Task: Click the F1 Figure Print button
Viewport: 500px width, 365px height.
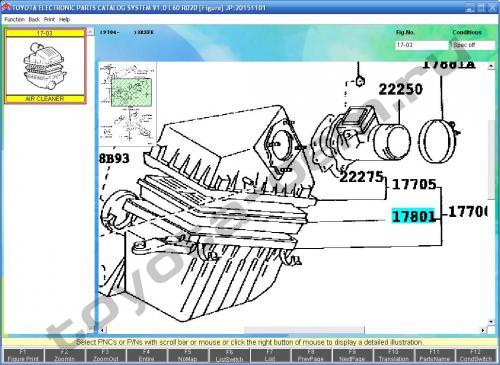Action: pyautogui.click(x=23, y=356)
